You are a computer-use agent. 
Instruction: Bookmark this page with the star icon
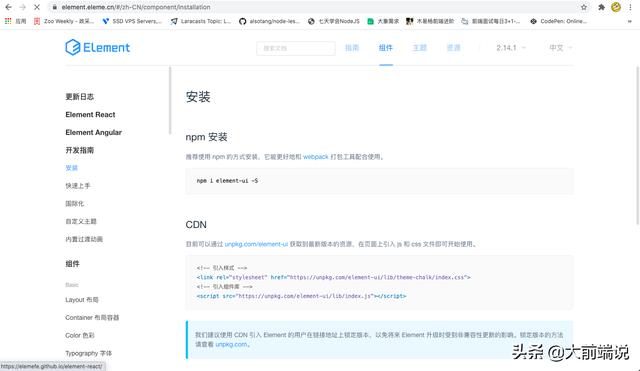tap(584, 7)
